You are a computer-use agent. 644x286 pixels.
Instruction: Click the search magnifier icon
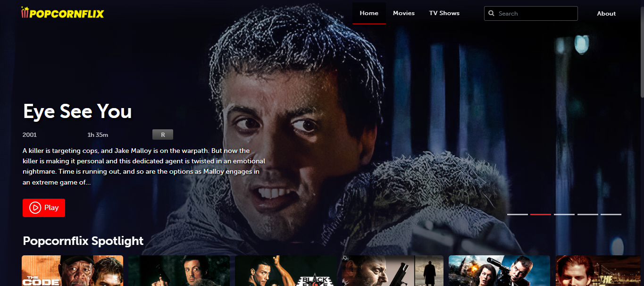(x=491, y=14)
